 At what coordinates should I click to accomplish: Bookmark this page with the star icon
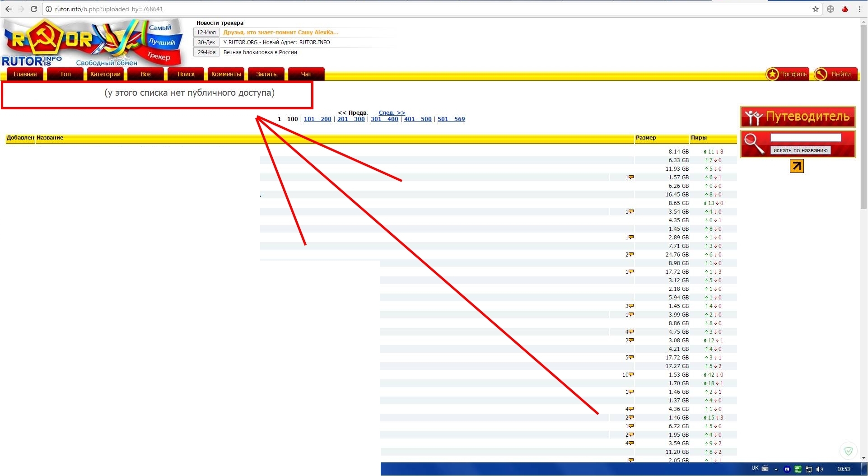tap(816, 9)
